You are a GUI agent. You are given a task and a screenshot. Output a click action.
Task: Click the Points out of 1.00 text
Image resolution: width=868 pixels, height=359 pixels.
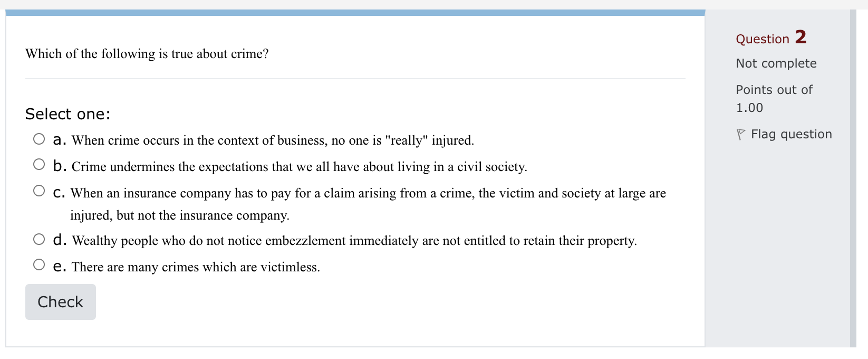click(774, 98)
